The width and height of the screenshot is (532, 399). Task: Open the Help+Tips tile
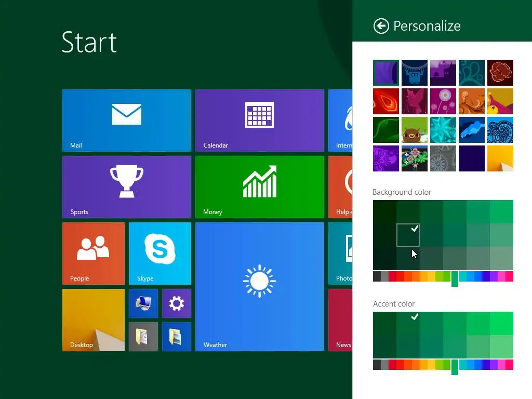coord(340,187)
